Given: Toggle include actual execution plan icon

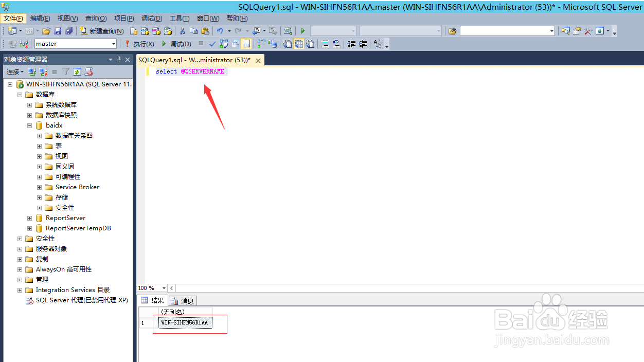Looking at the screenshot, I should (x=261, y=44).
